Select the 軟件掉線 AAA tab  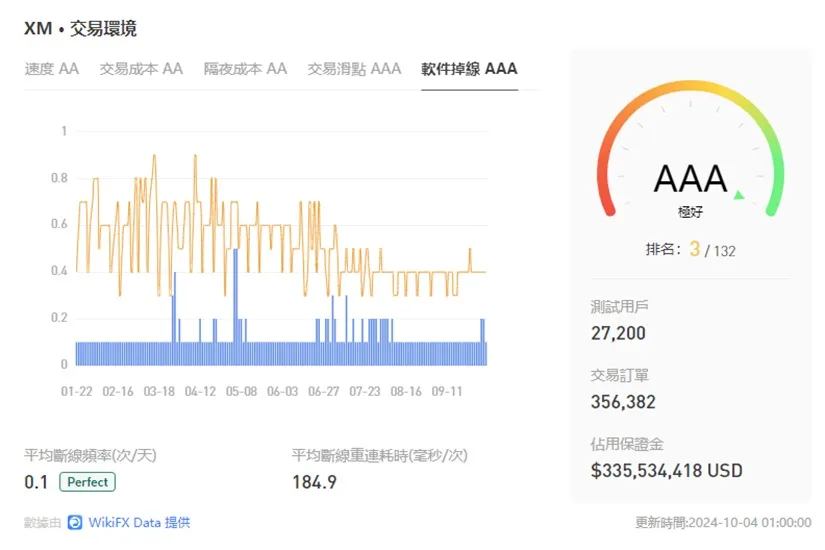pyautogui.click(x=469, y=69)
